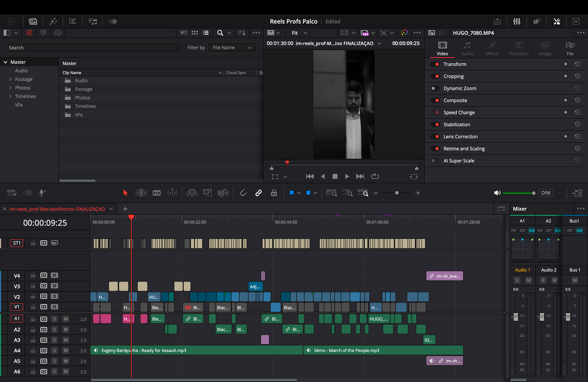Click the Overwrite Clip icon

pyautogui.click(x=208, y=193)
